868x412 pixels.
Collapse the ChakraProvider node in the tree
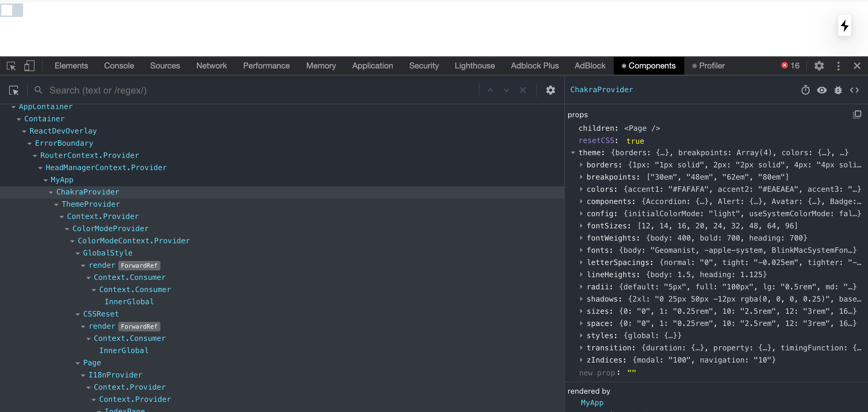51,192
